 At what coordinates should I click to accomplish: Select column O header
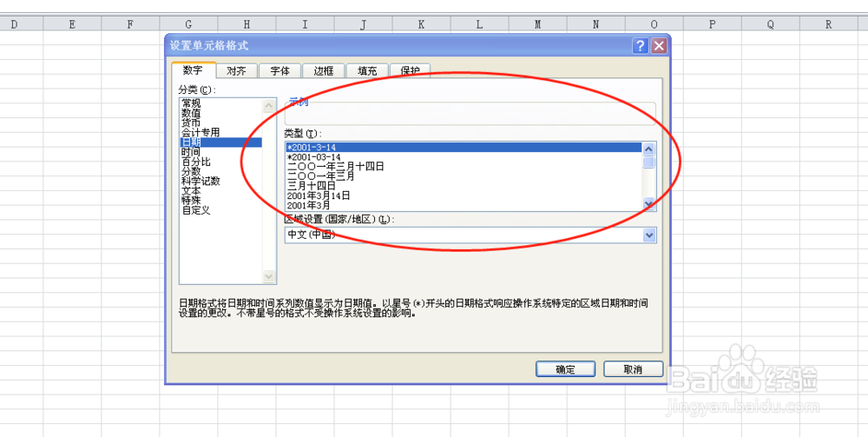[654, 23]
